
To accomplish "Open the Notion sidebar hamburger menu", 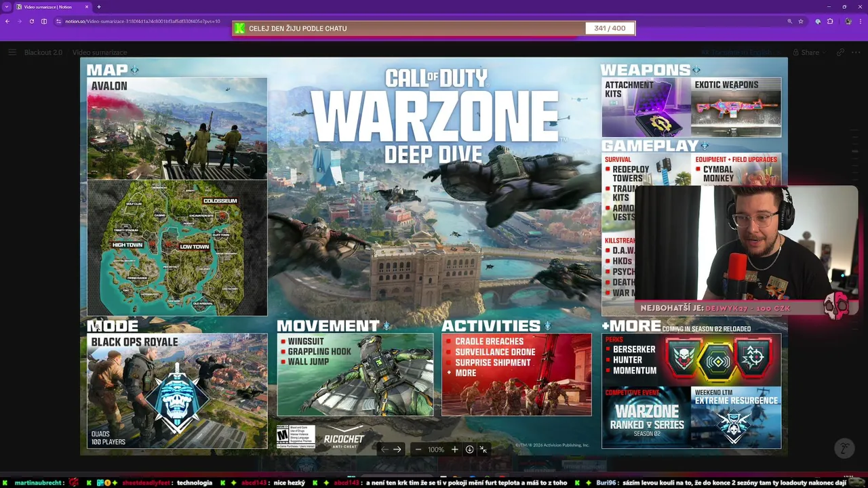I will (x=12, y=52).
